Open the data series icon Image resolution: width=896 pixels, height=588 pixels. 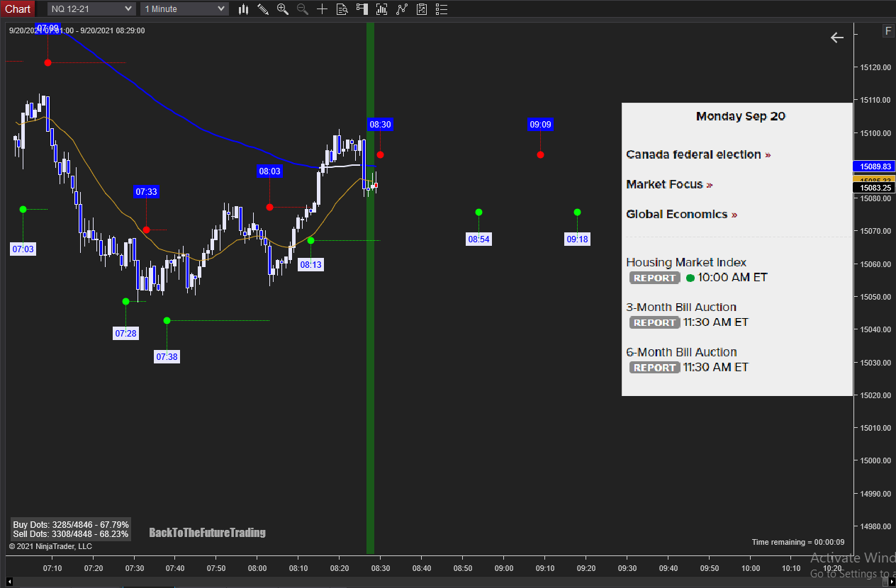[x=382, y=9]
